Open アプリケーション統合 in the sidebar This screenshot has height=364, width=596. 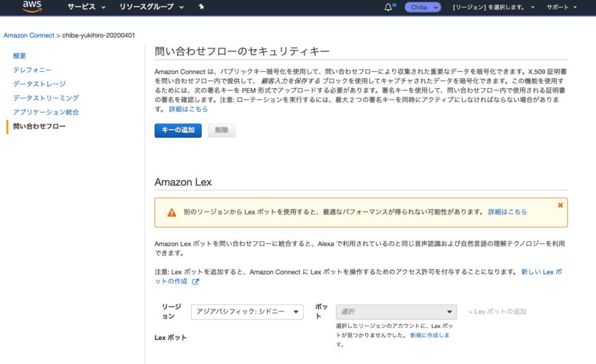(46, 112)
